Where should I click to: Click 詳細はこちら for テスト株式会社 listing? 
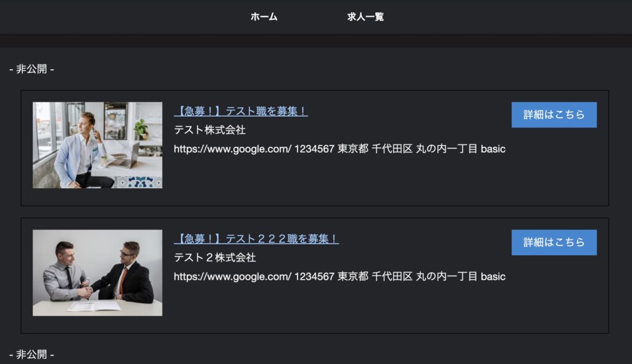(x=554, y=115)
